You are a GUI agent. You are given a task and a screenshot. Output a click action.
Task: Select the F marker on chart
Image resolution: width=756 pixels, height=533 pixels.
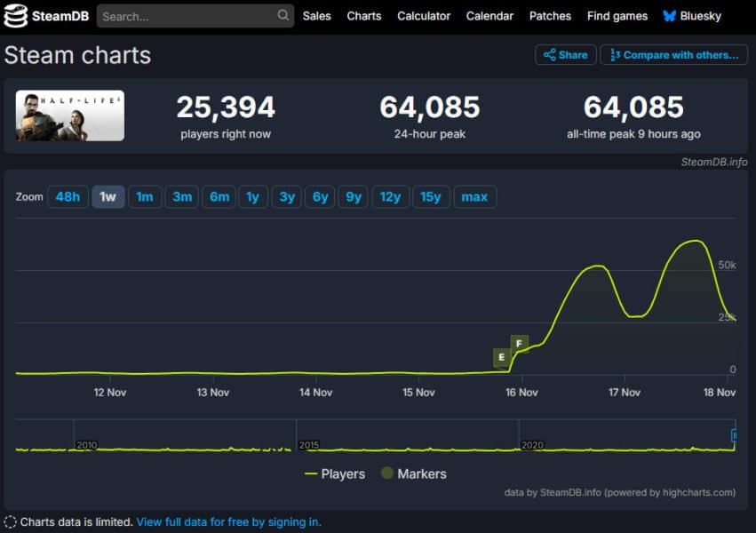pyautogui.click(x=519, y=343)
